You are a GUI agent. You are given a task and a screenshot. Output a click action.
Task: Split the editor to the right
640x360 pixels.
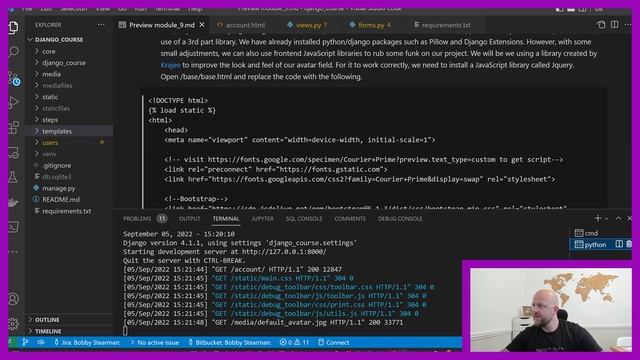[x=615, y=24]
